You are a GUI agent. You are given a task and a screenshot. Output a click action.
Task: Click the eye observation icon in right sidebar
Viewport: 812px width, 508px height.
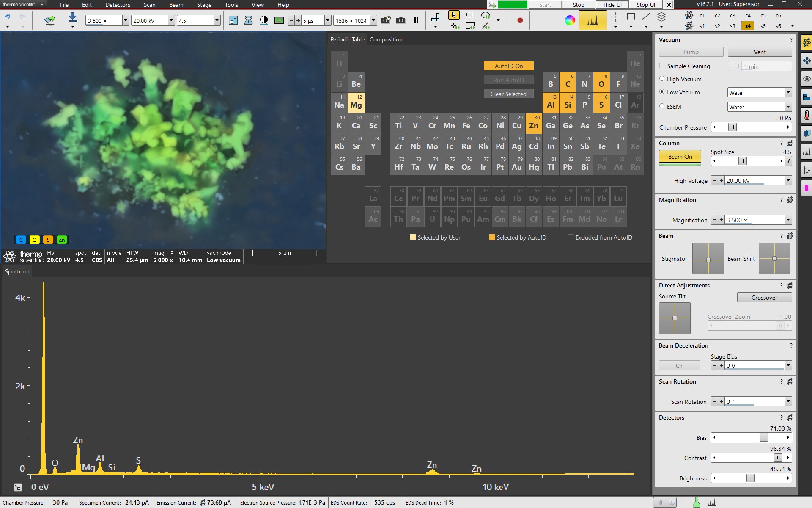[x=807, y=79]
